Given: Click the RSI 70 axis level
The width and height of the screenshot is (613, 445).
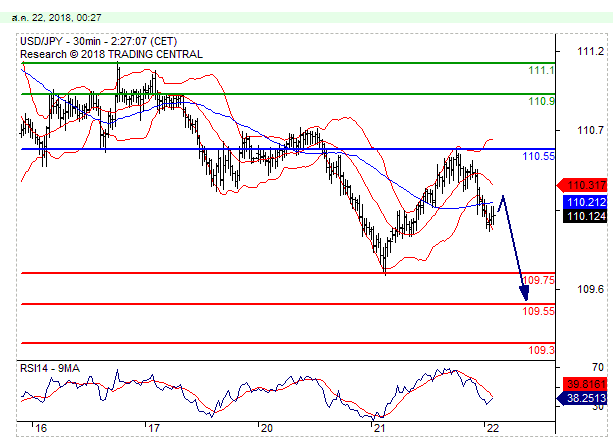Looking at the screenshot, I should click(x=598, y=368).
